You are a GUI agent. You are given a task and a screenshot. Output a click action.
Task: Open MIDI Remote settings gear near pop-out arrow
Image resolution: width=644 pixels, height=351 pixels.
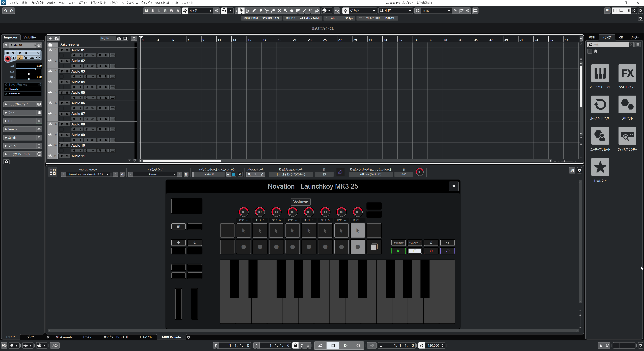579,170
